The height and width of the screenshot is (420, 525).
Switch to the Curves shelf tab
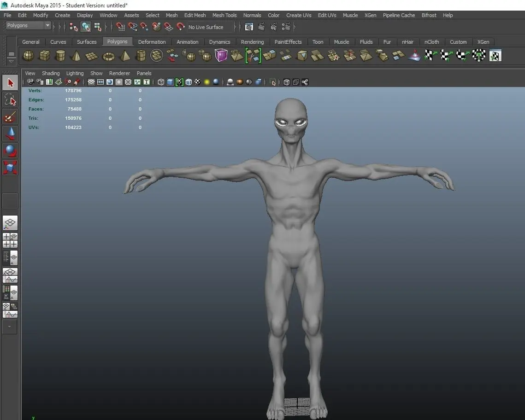pos(58,42)
